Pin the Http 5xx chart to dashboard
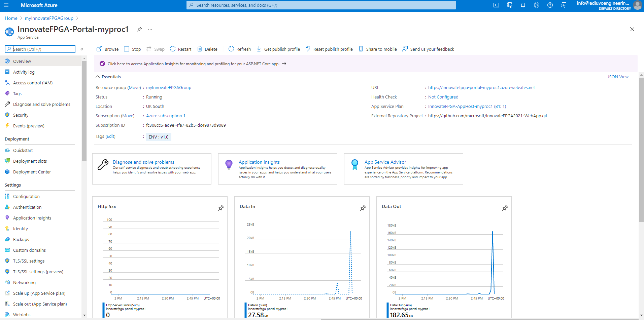Screen dimensions: 644x320 click(x=221, y=208)
